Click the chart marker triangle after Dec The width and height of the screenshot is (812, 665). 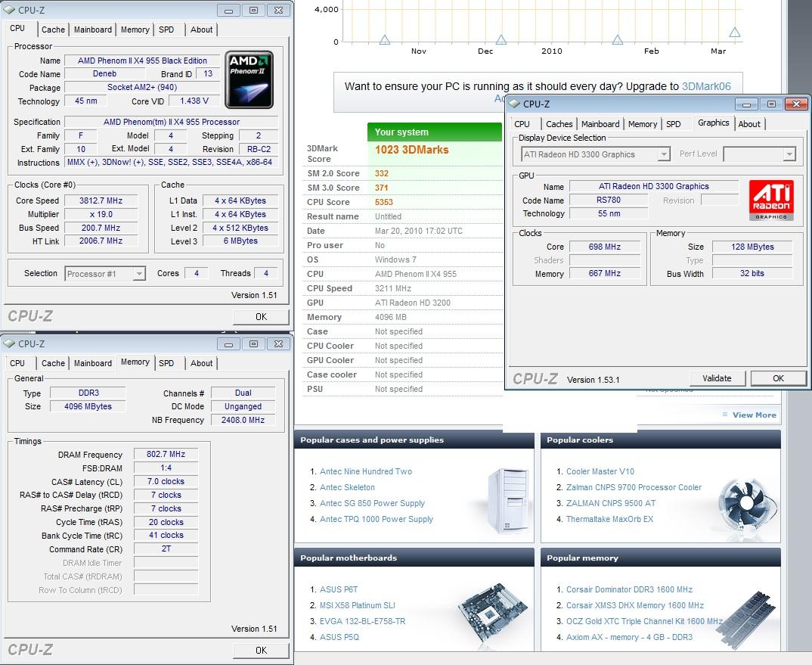point(501,40)
